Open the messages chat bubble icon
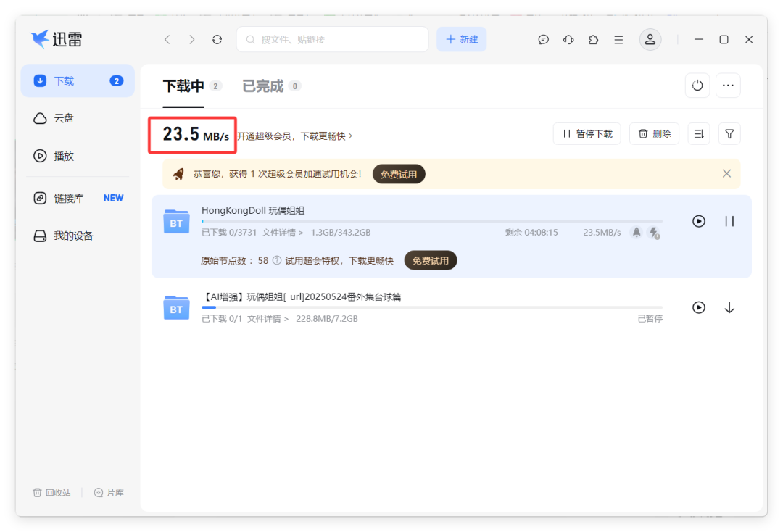The image size is (783, 532). coord(543,39)
